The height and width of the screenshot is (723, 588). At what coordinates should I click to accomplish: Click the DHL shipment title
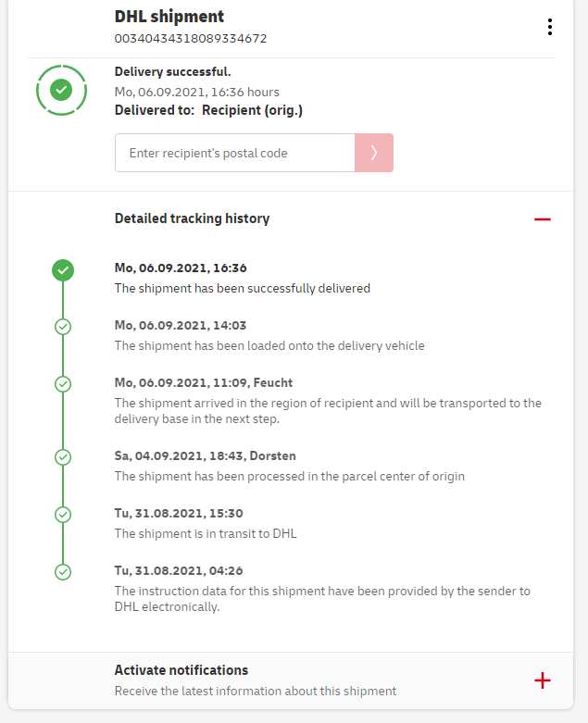pyautogui.click(x=169, y=17)
